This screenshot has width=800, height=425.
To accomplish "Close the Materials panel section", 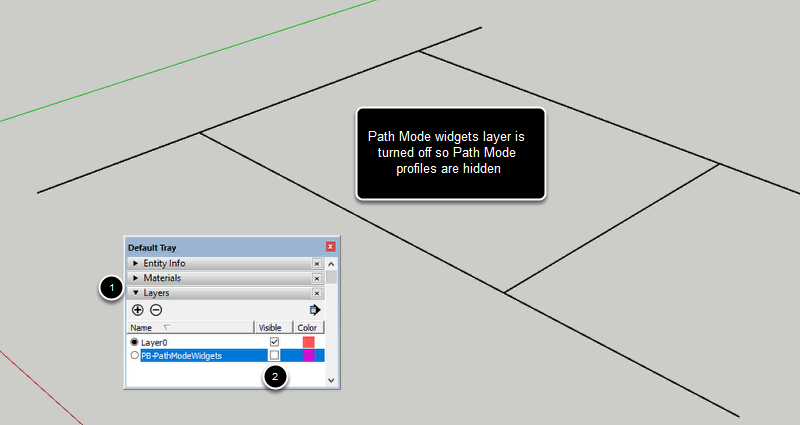I will [316, 278].
